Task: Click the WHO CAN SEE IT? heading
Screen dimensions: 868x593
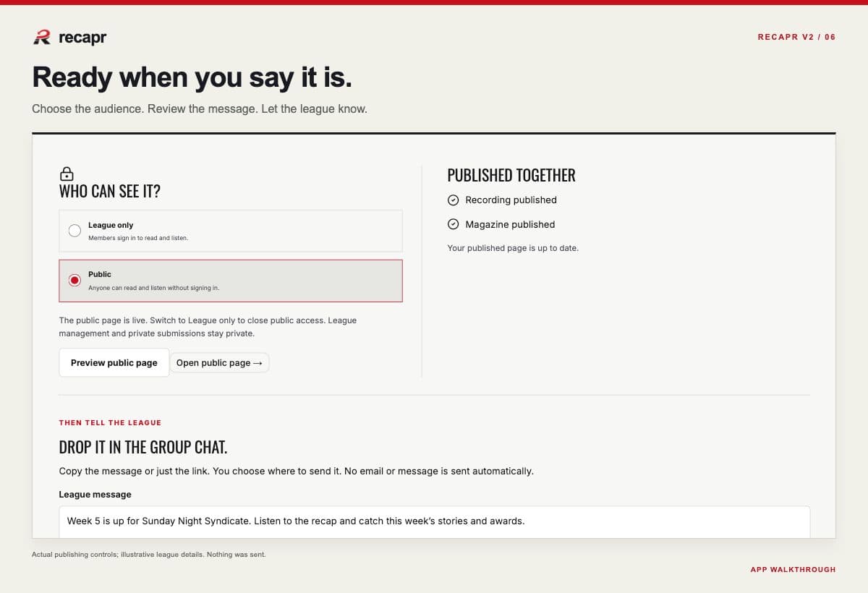Action: pyautogui.click(x=110, y=192)
